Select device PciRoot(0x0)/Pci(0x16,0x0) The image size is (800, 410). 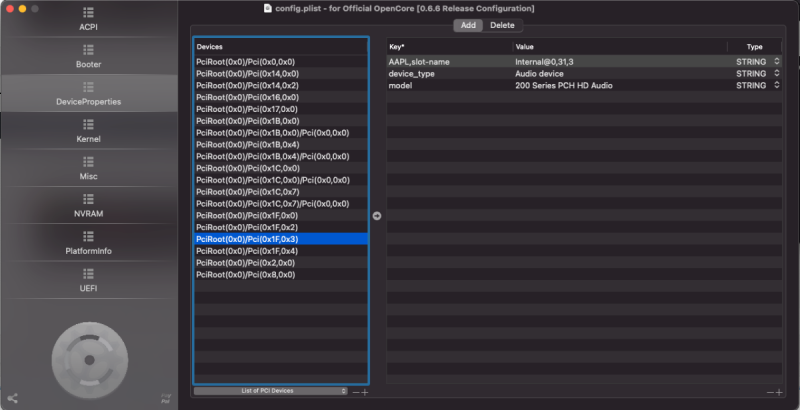click(281, 97)
